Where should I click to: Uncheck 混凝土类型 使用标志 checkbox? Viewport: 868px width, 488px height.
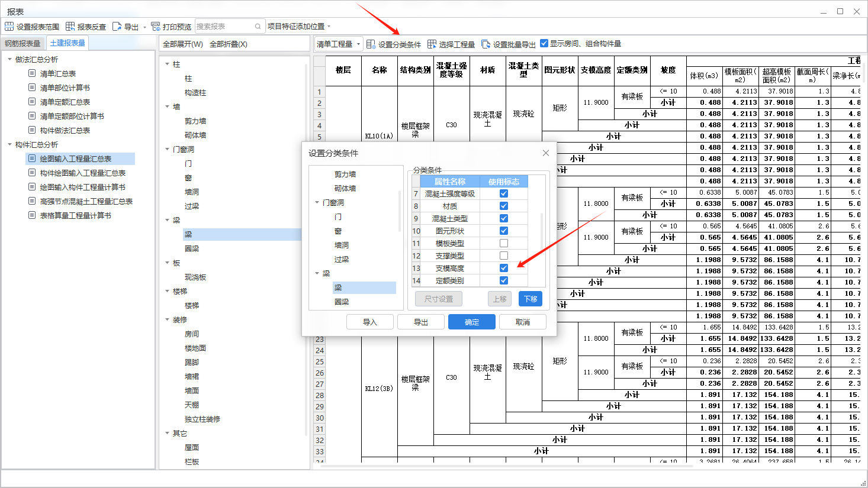pyautogui.click(x=504, y=218)
